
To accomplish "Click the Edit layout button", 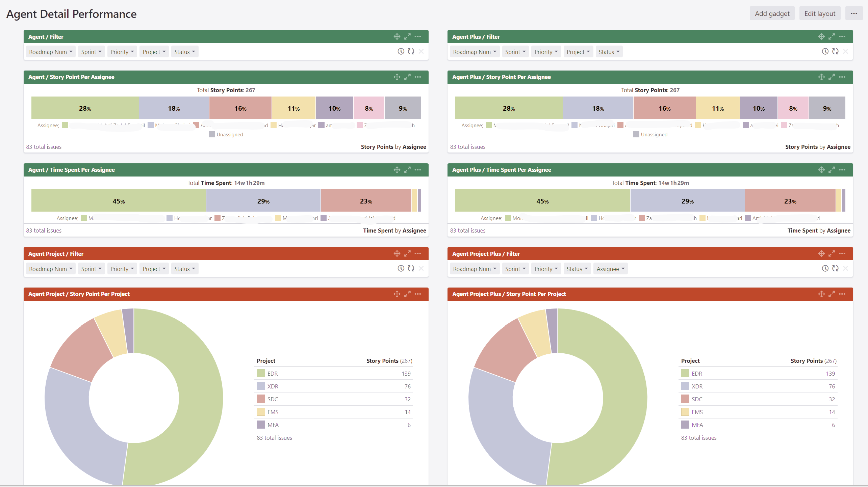I will point(819,13).
